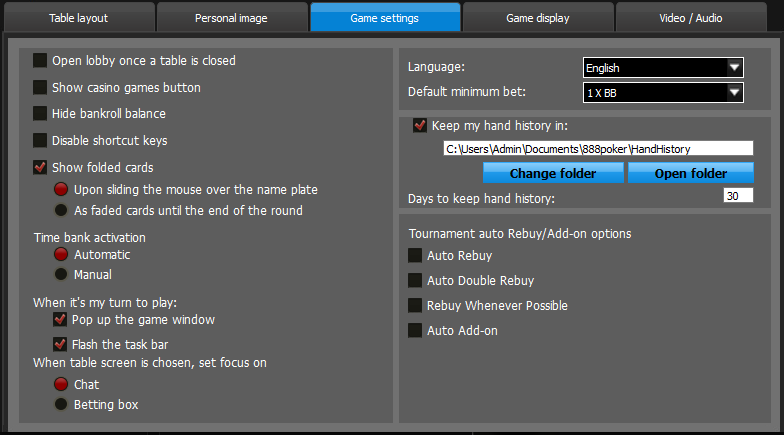
Task: Open the Default minimum bet dropdown
Action: (663, 92)
